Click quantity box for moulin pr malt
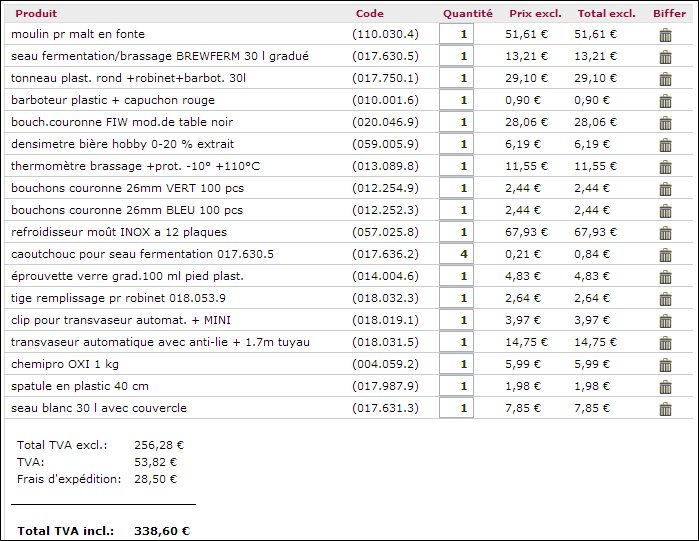This screenshot has height=541, width=699. [x=456, y=34]
